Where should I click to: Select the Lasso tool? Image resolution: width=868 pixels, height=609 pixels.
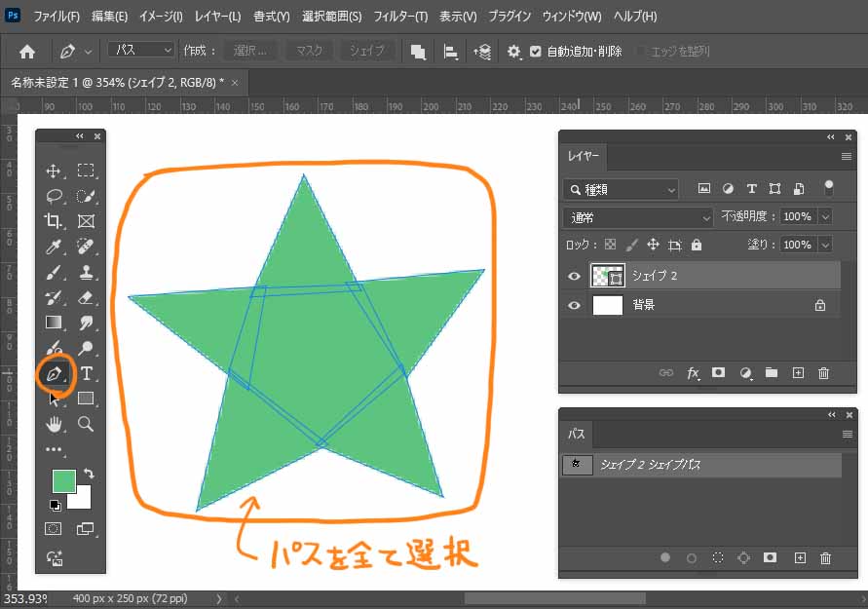pyautogui.click(x=55, y=196)
